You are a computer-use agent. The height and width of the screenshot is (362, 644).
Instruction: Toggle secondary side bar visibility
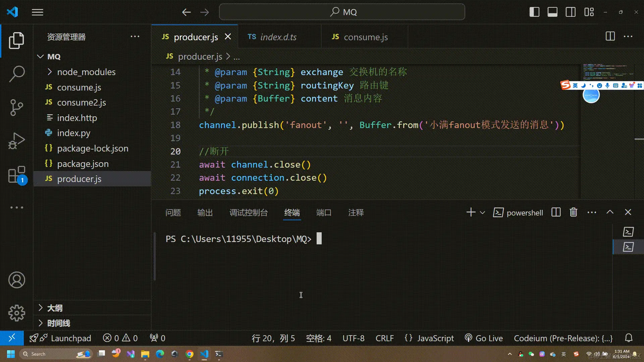571,12
